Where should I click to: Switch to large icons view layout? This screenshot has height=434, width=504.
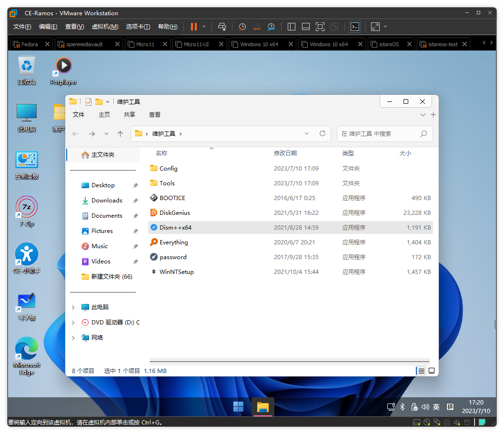tap(432, 371)
